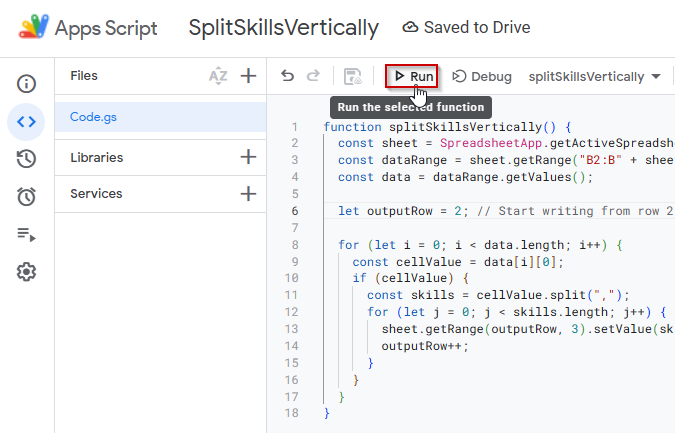Click the 'if (cellValue) {' code line
This screenshot has width=675, height=433.
coord(411,278)
